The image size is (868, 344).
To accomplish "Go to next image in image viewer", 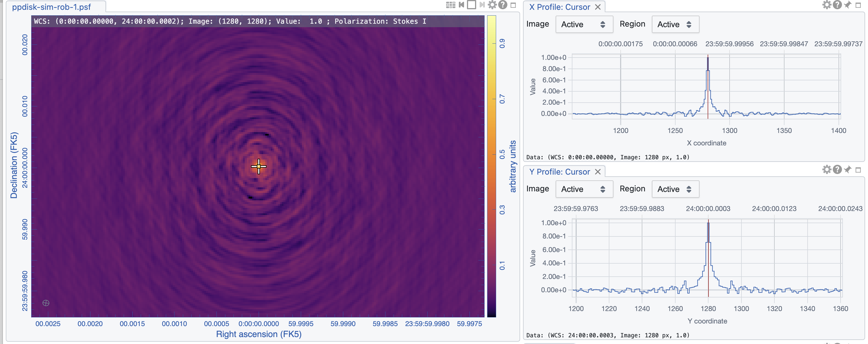I will 482,5.
